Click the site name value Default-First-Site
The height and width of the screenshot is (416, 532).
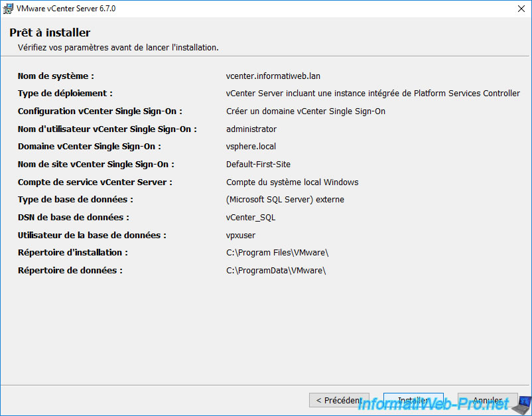tap(258, 165)
